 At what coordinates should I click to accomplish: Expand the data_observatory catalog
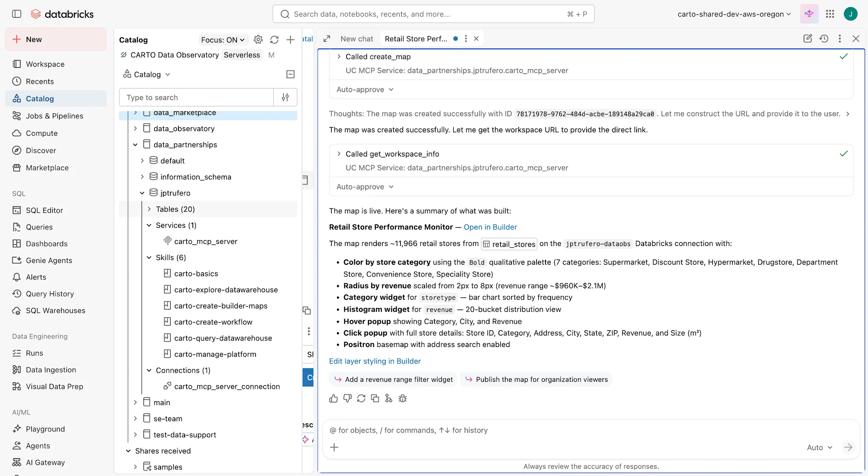pos(135,128)
